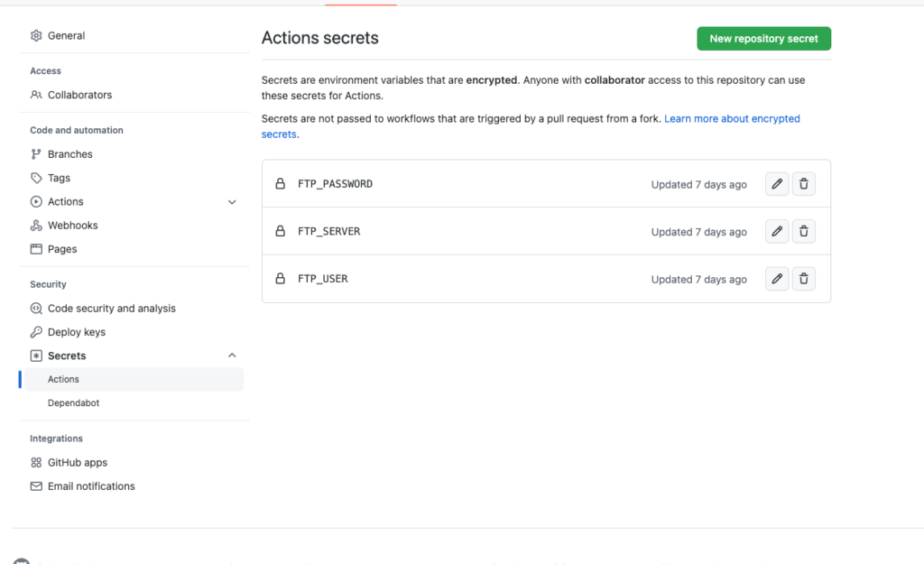Edit the FTP_SERVER secret via pencil icon
The width and height of the screenshot is (924, 564).
777,231
